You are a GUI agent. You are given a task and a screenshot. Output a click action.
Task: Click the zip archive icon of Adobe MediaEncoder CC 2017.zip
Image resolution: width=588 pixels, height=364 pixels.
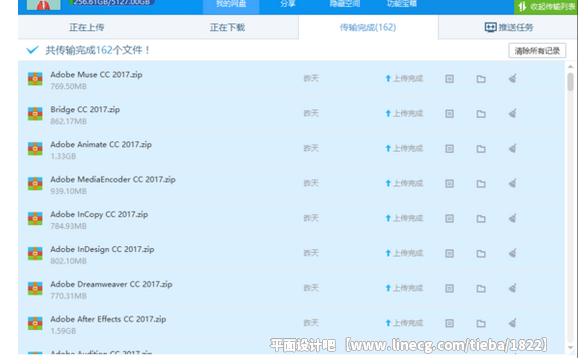(x=35, y=183)
